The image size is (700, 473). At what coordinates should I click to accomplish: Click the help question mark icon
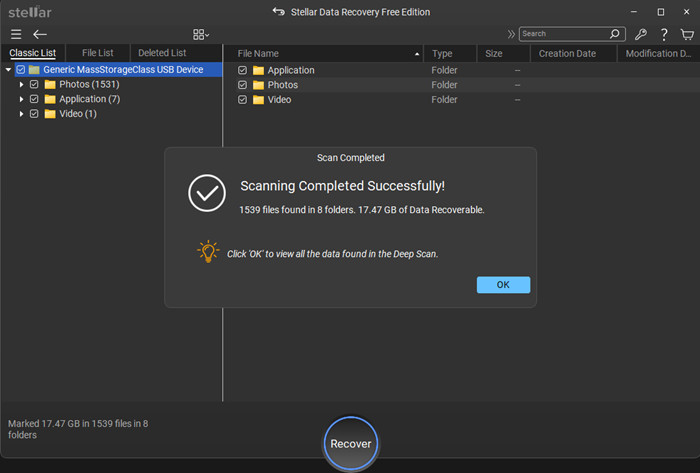[664, 34]
